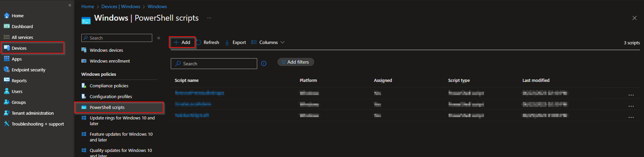Click the scripts search input field
The width and height of the screenshot is (644, 157).
pyautogui.click(x=214, y=64)
